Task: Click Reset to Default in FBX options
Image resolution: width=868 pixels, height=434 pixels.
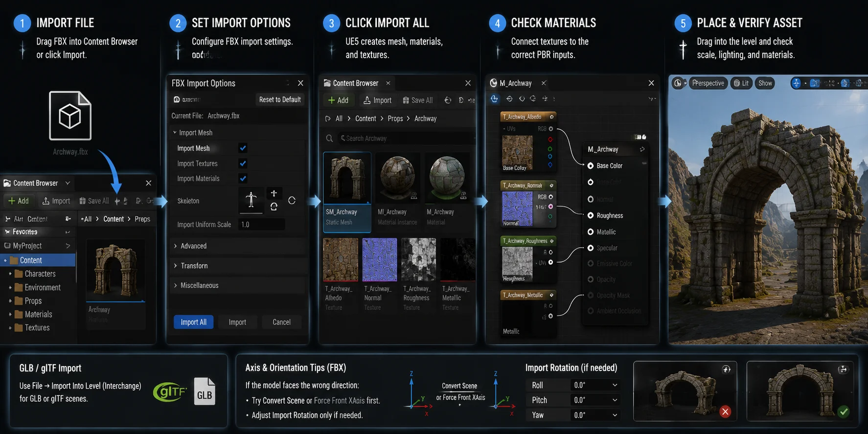Action: pos(280,99)
